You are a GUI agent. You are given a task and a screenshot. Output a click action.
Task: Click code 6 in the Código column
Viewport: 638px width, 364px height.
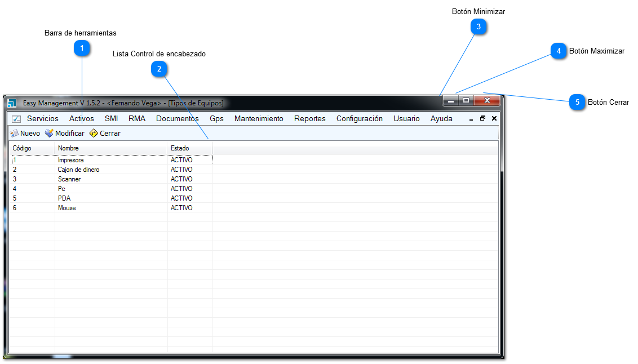point(15,208)
